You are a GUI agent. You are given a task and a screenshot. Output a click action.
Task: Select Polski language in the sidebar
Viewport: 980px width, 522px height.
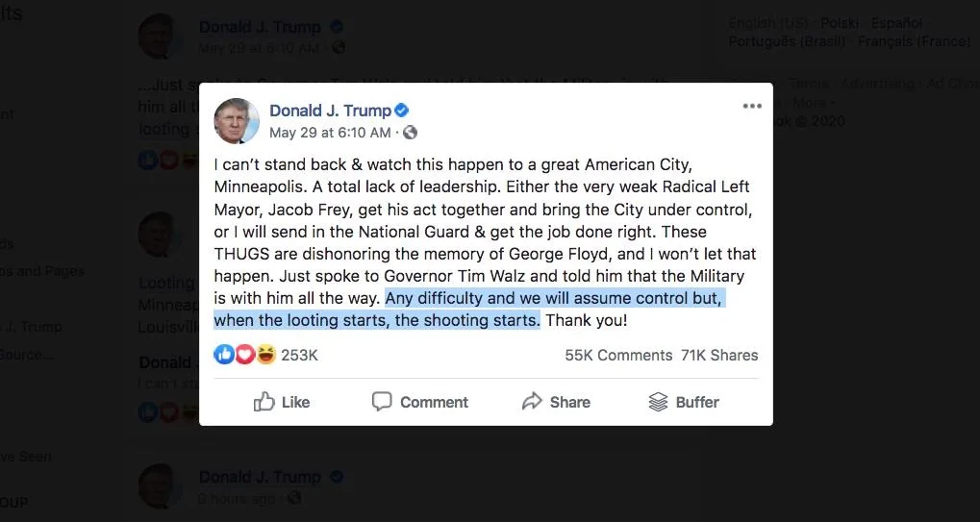click(839, 23)
